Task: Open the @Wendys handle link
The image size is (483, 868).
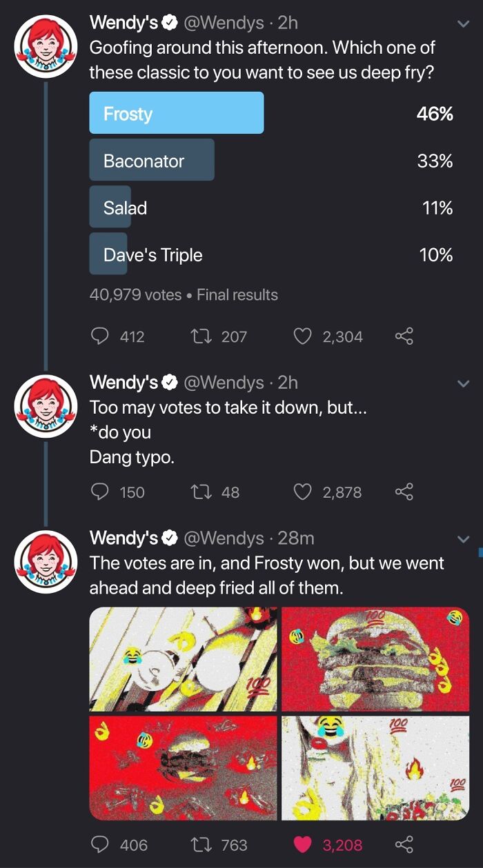Action: pos(226,22)
